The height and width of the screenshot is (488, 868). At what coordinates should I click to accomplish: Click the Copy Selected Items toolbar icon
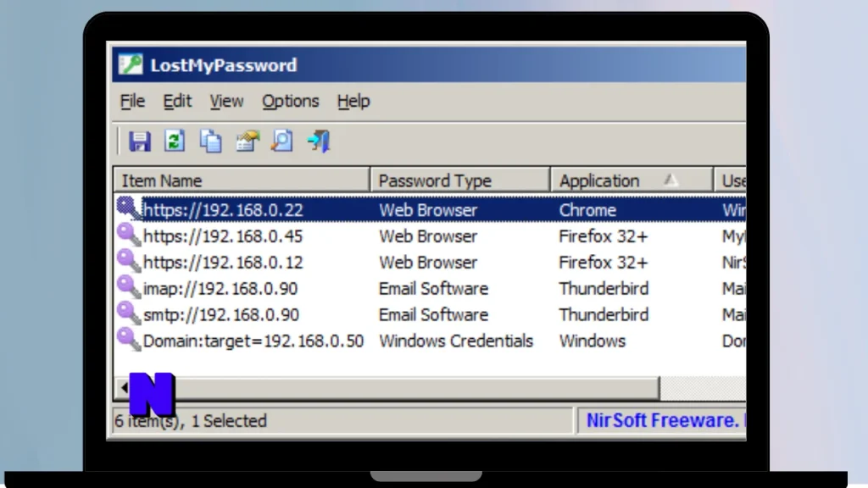coord(210,141)
